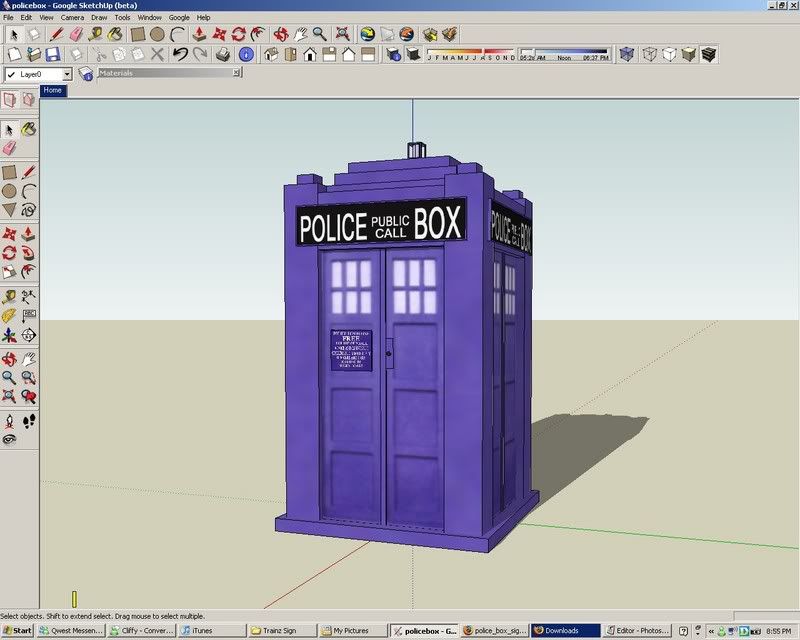The height and width of the screenshot is (640, 800).
Task: Select the Zoom Window tool in the side toolbar
Action: pyautogui.click(x=29, y=378)
